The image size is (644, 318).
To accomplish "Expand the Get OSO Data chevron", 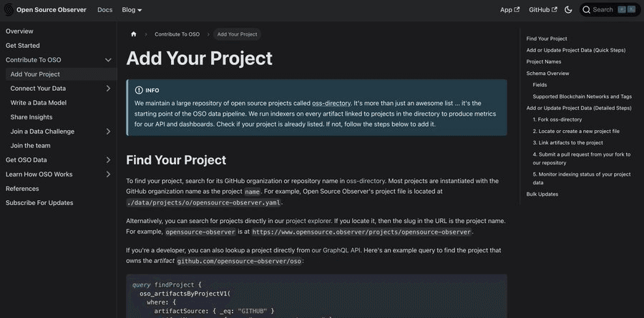I will (108, 160).
